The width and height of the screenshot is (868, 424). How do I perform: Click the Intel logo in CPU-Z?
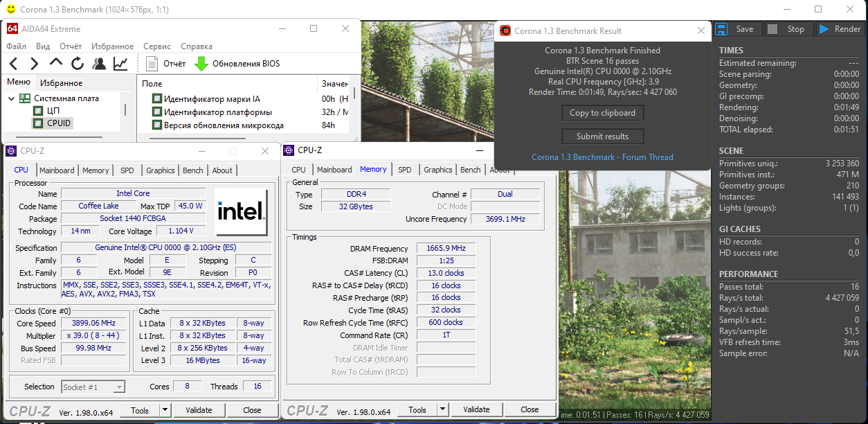pos(241,212)
